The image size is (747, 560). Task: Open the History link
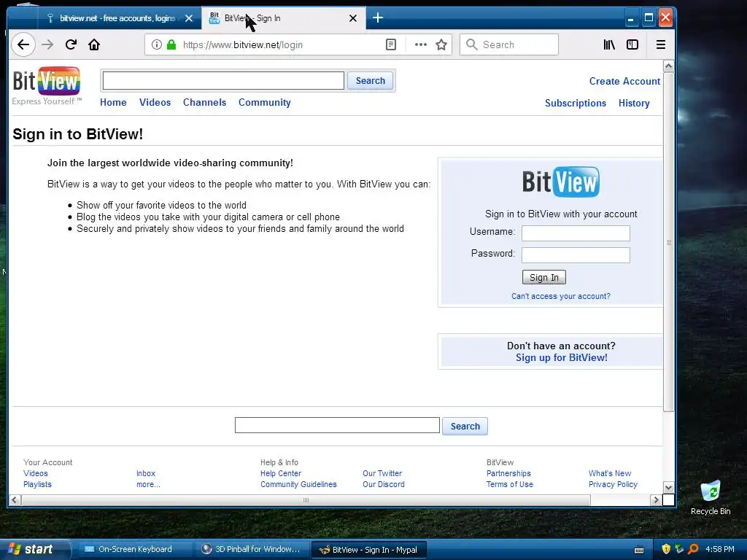(x=634, y=104)
